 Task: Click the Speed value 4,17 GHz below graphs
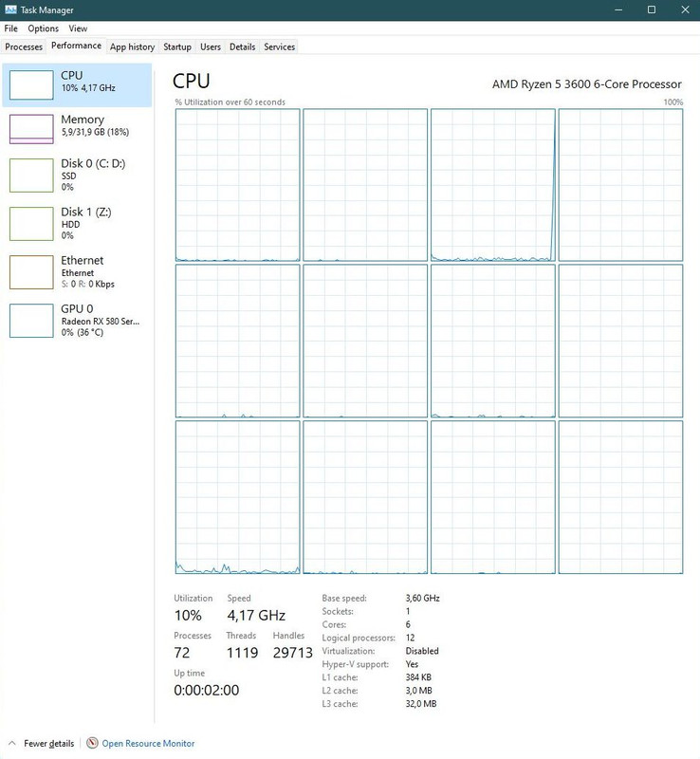(256, 615)
